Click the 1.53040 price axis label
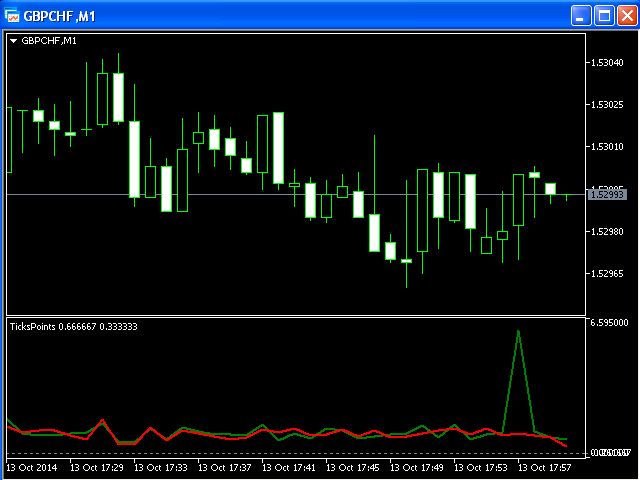Viewport: 640px width, 480px height. click(x=607, y=63)
